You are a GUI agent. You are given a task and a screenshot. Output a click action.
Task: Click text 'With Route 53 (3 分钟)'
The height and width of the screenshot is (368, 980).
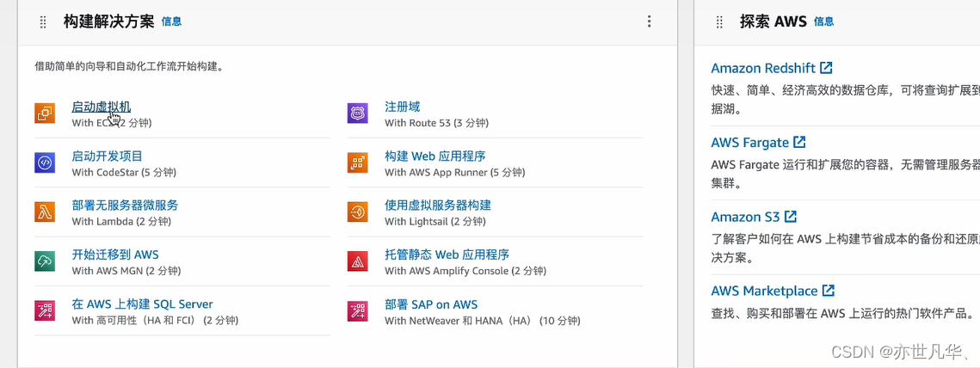(437, 123)
